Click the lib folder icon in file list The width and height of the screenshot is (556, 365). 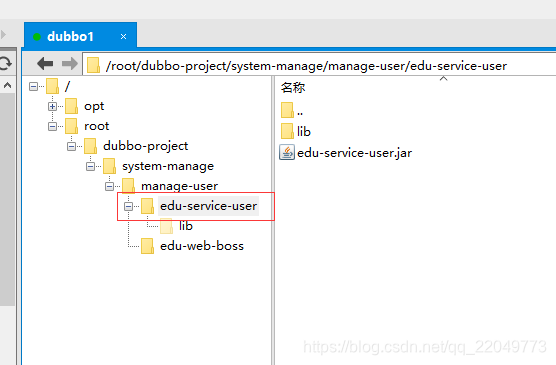(x=287, y=131)
